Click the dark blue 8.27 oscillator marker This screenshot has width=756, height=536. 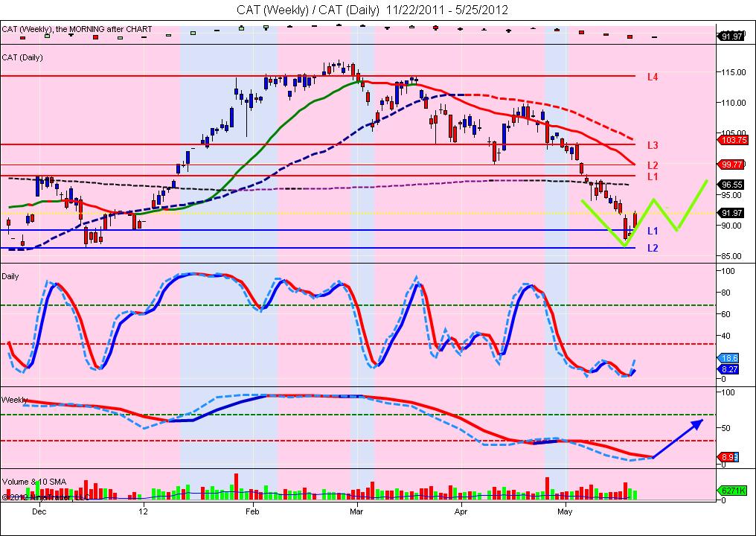(728, 369)
